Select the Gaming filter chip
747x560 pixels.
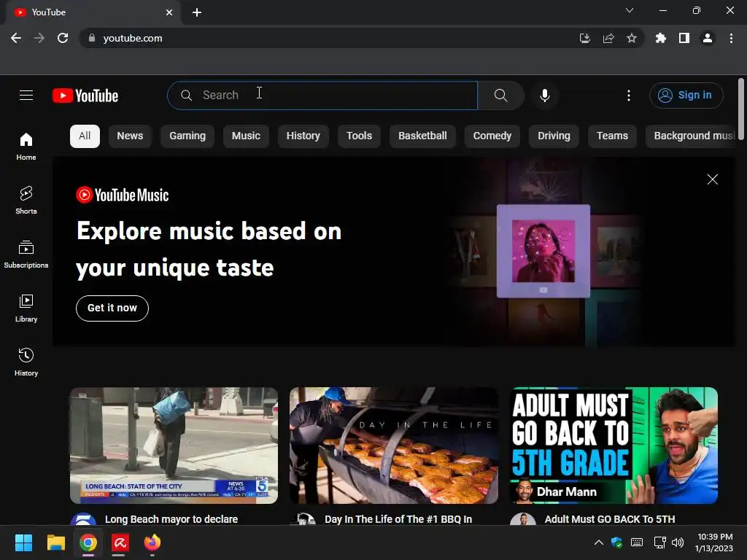tap(187, 136)
